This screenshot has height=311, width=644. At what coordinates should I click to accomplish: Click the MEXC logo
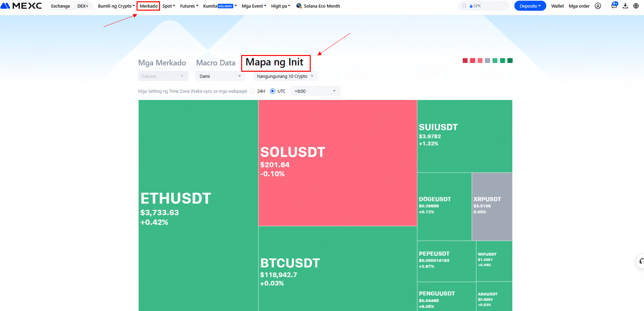tap(21, 6)
